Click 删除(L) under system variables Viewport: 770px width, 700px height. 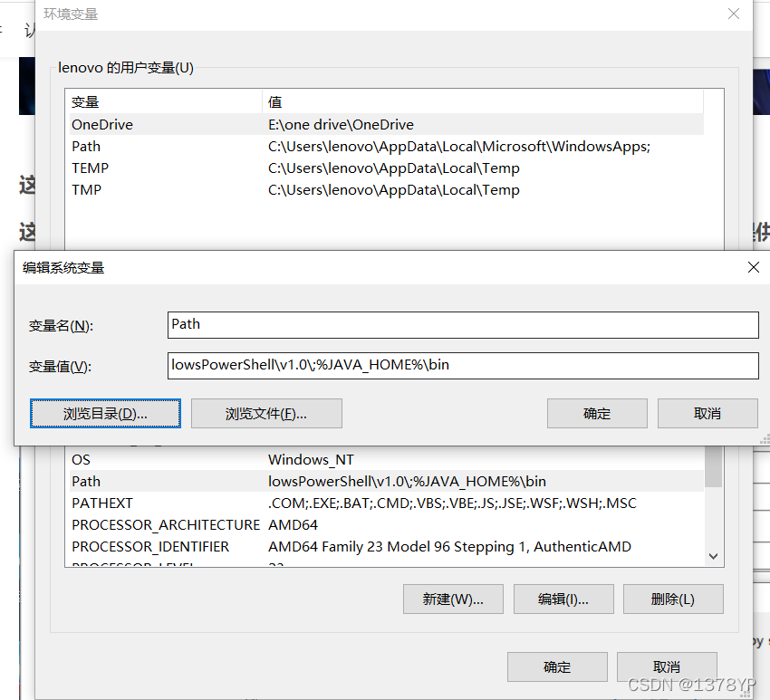pyautogui.click(x=673, y=599)
